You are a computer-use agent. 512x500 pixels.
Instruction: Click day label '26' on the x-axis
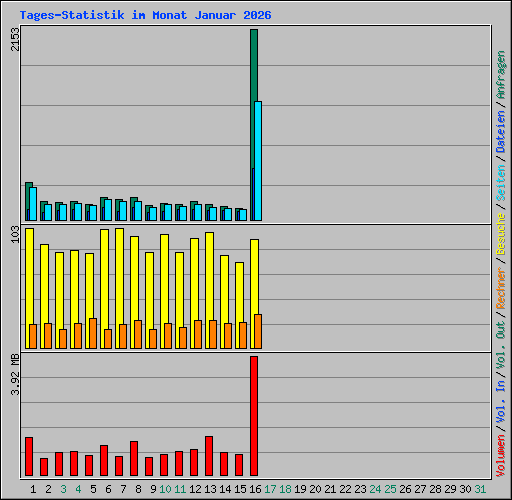pos(405,489)
